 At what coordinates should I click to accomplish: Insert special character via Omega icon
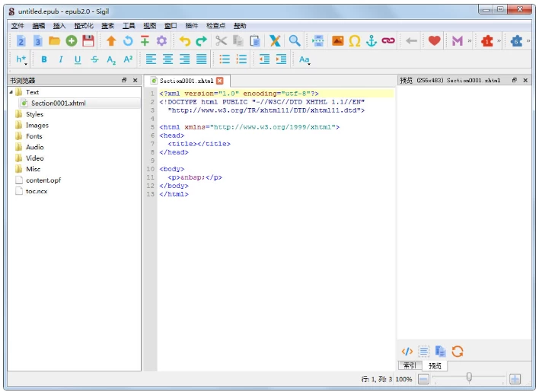355,41
